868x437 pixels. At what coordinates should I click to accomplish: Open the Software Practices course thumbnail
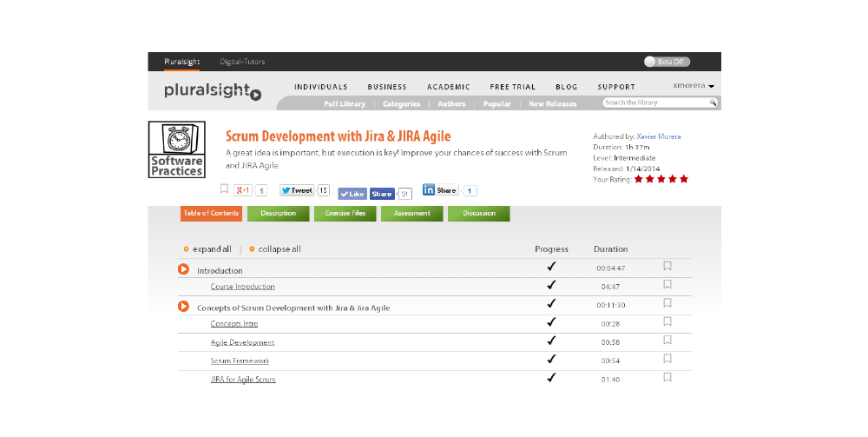176,149
